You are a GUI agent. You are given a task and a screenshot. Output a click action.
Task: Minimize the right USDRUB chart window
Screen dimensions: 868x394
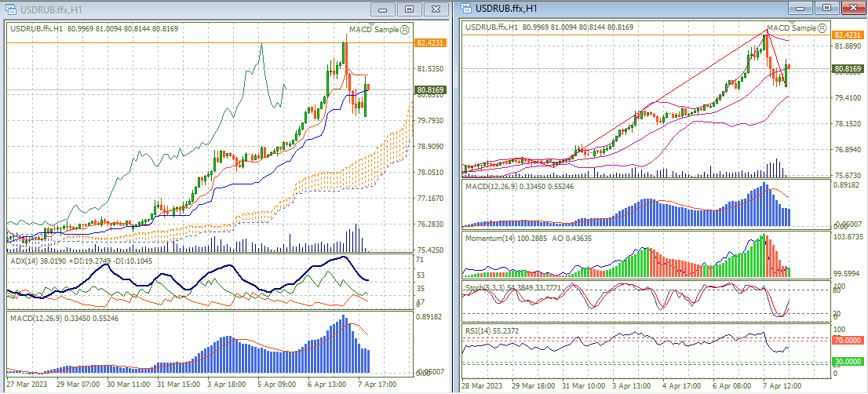pos(801,8)
